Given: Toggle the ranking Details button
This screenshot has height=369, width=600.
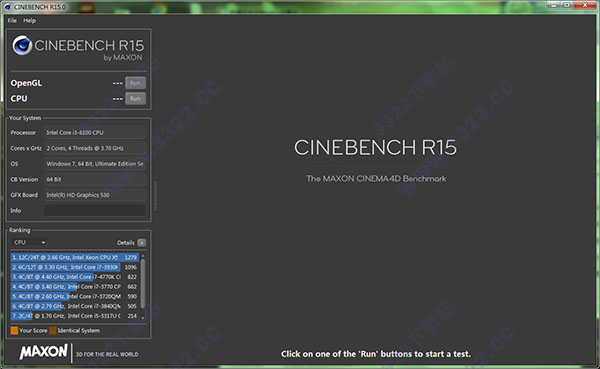Looking at the screenshot, I should 142,243.
